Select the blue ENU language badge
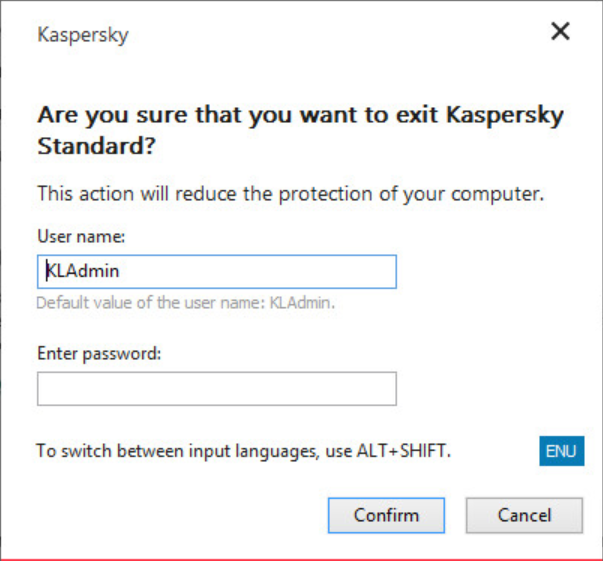603x561 pixels. coord(561,451)
